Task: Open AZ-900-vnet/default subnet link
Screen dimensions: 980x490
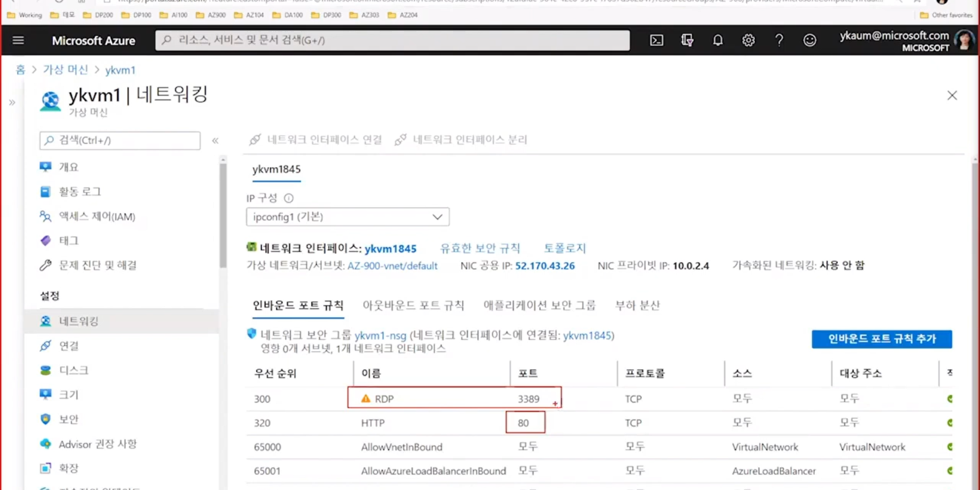Action: point(392,265)
